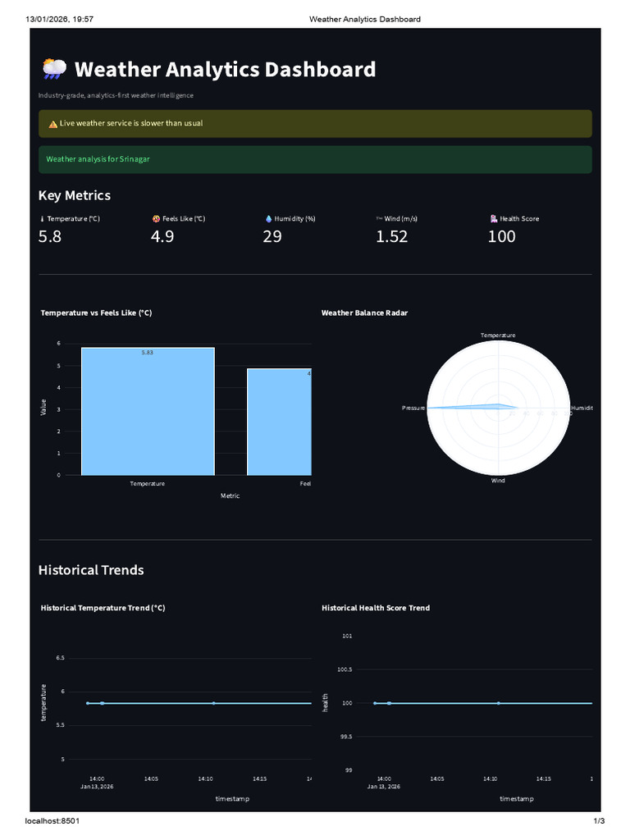Click the 14:05 tick under the health score chart

[437, 779]
